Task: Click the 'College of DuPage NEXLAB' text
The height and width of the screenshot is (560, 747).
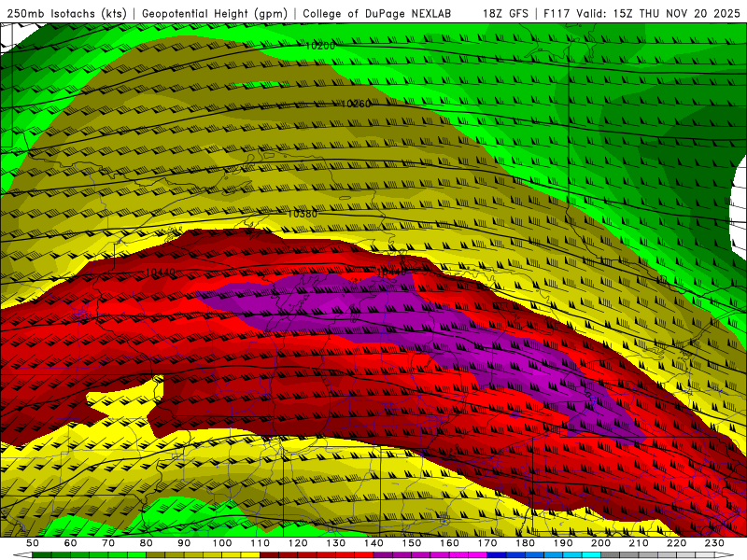Action: (377, 14)
